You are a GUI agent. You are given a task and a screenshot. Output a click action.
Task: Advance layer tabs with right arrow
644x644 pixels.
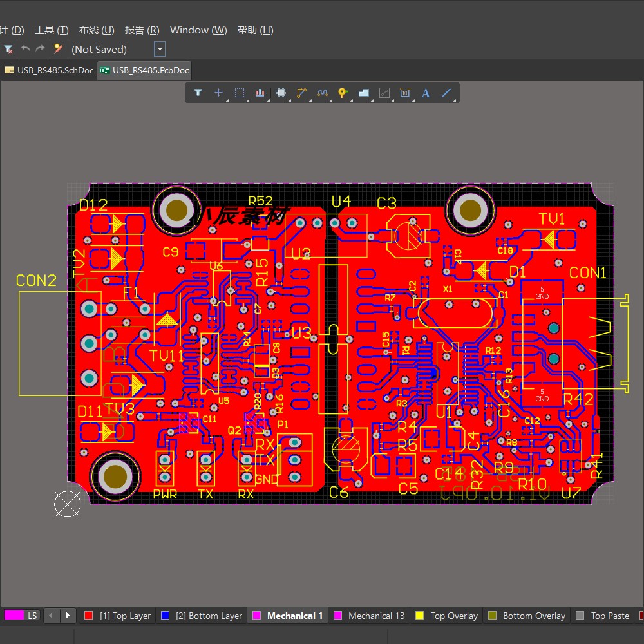68,615
